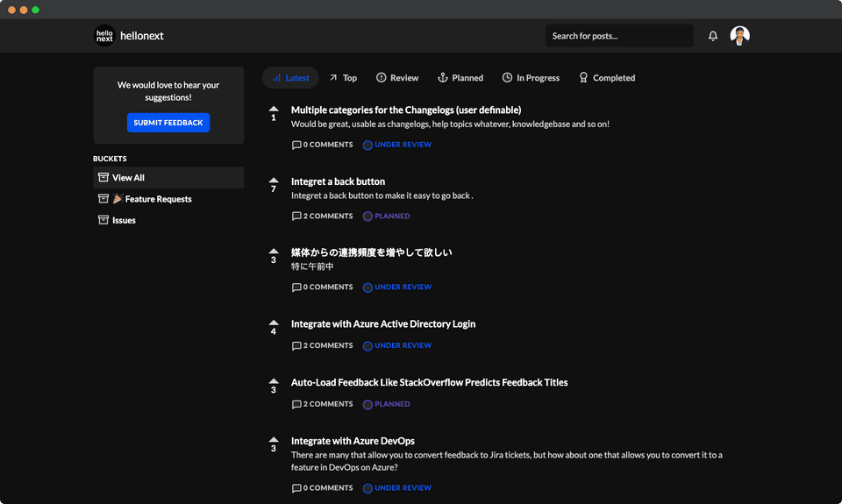Open comments on Integret a back button post
The image size is (842, 504).
pos(322,216)
